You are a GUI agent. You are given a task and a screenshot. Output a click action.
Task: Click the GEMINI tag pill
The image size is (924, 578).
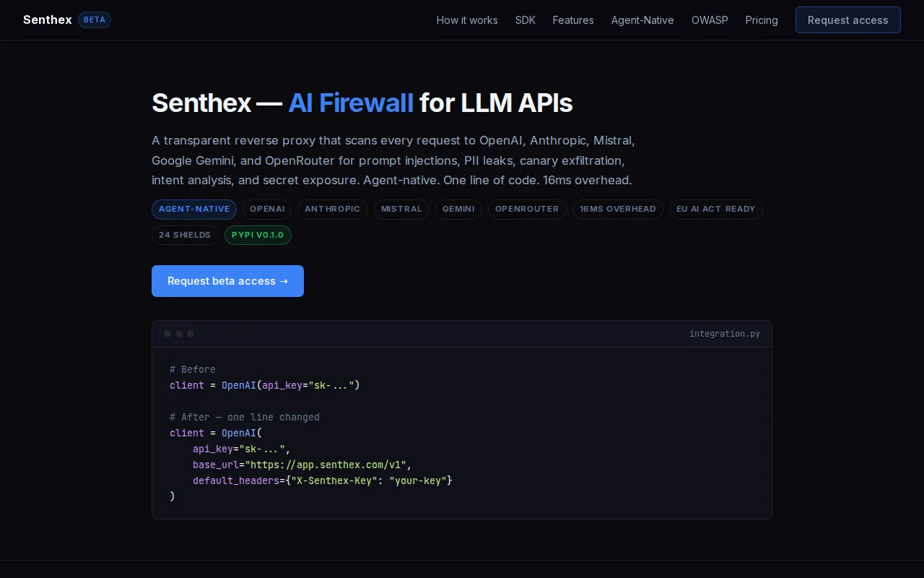[x=458, y=210]
